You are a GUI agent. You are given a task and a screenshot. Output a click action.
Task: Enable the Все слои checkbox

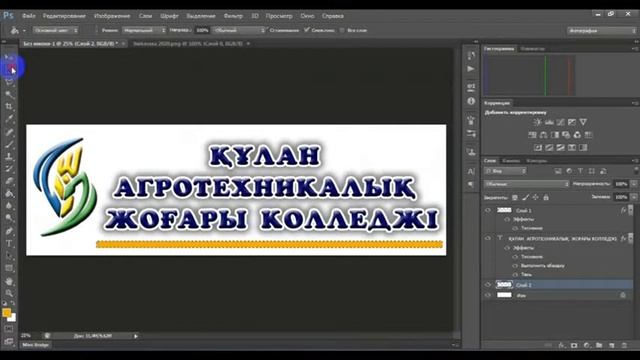342,30
